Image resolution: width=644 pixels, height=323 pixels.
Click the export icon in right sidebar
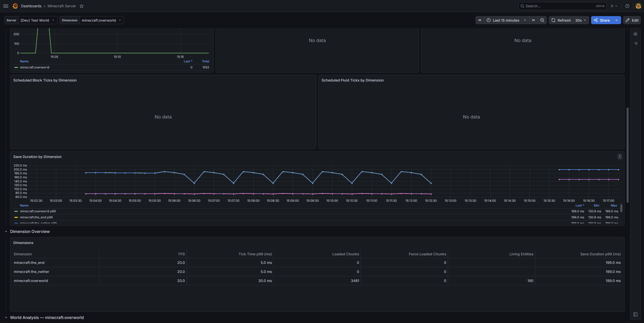point(635,34)
